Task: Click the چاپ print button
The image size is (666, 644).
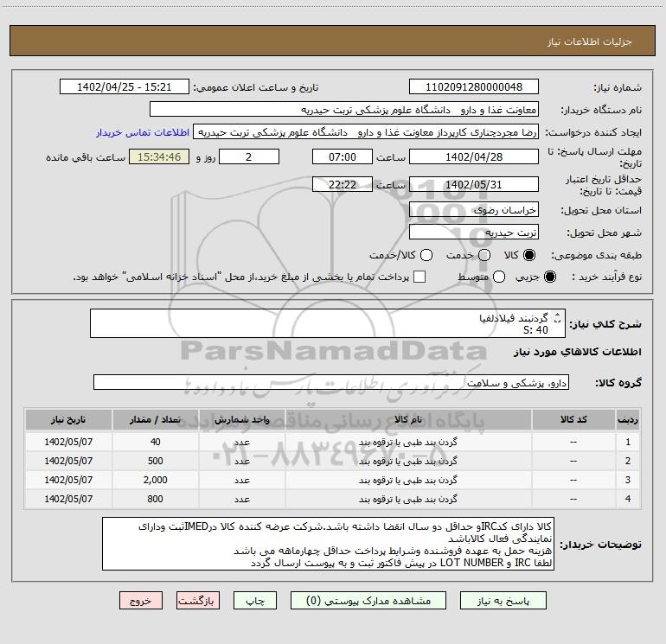Action: click(x=255, y=601)
